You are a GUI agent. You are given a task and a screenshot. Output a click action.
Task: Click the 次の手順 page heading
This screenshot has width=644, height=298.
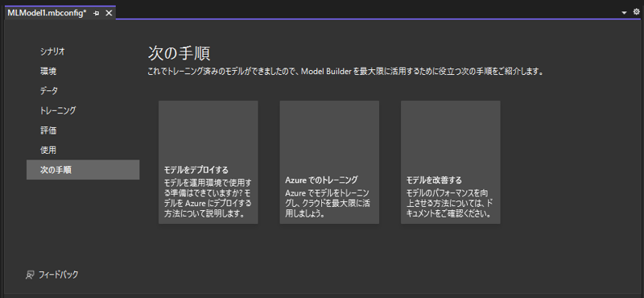click(179, 53)
